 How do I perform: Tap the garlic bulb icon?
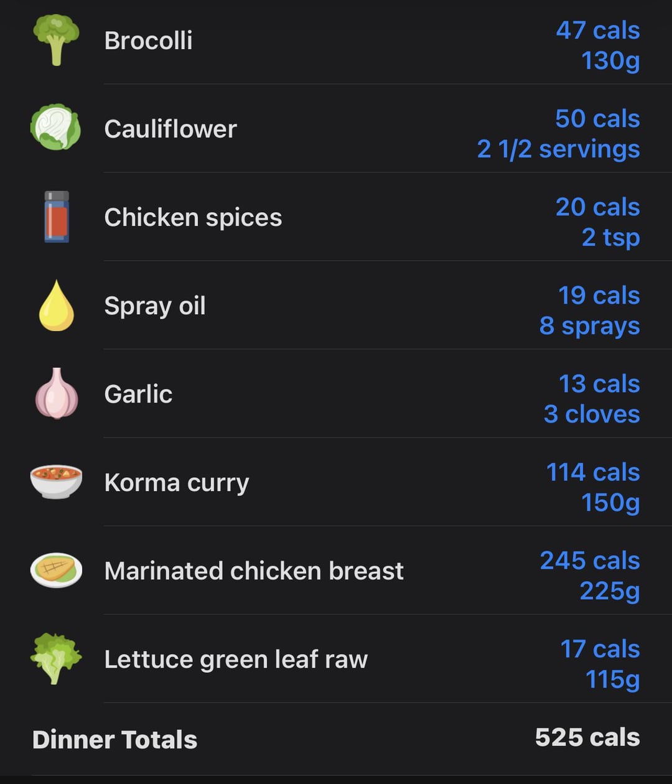point(56,393)
